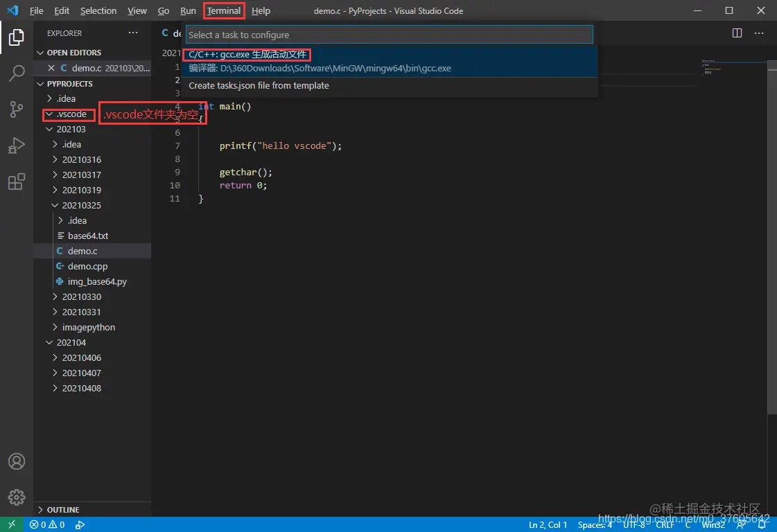
Task: Open the Extensions view
Action: [x=17, y=181]
